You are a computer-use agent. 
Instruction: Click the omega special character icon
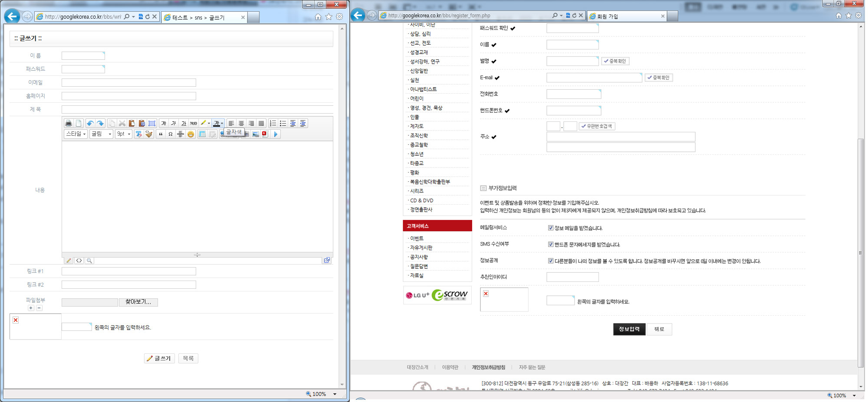tap(171, 134)
